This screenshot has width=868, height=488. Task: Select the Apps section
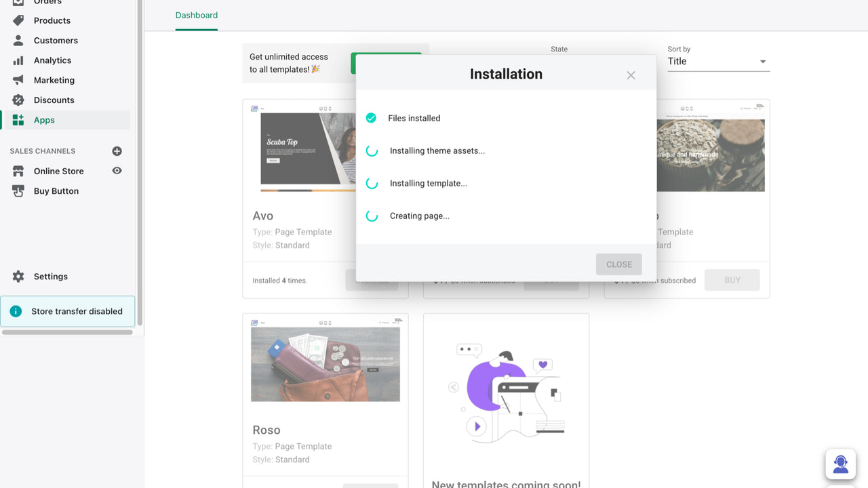44,119
